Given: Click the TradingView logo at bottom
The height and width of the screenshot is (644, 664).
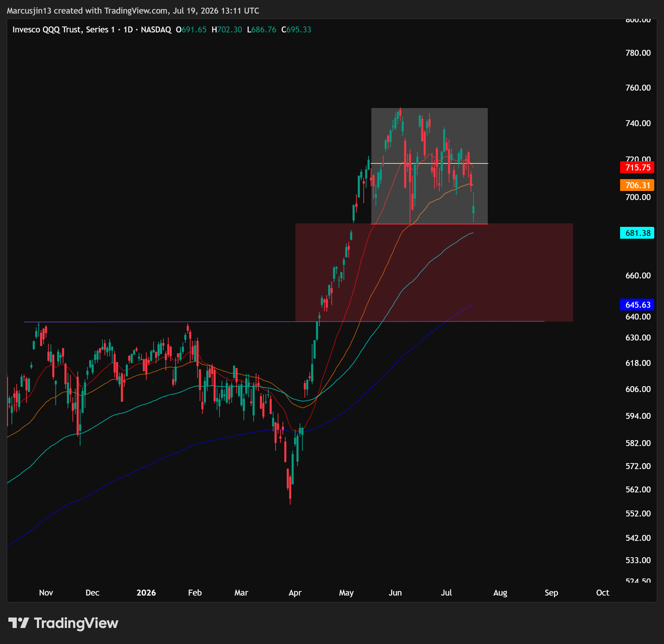Looking at the screenshot, I should point(63,623).
